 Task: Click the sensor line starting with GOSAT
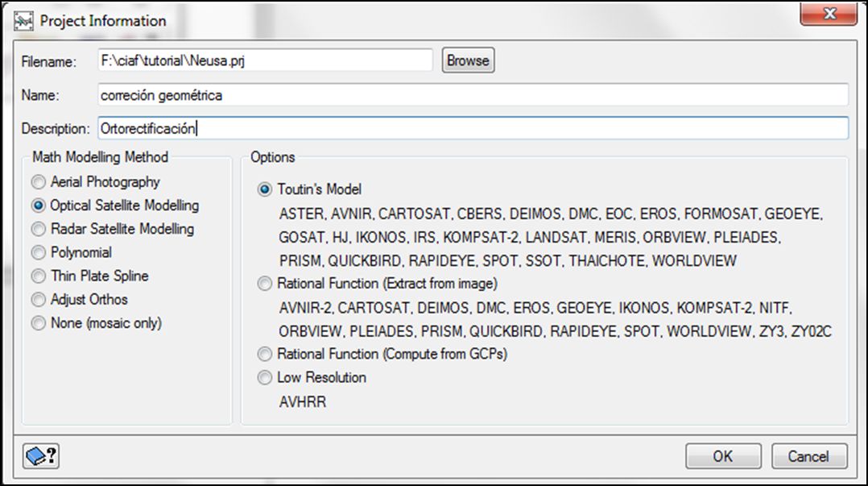click(x=530, y=237)
